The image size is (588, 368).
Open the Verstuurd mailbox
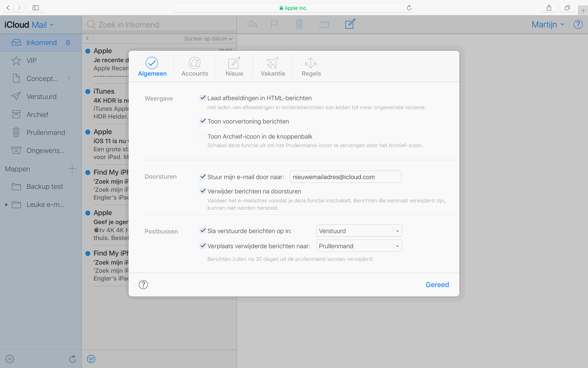(x=41, y=96)
